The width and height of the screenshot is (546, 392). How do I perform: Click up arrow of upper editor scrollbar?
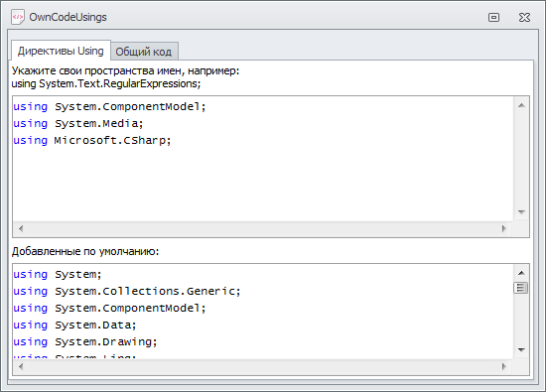click(x=521, y=105)
